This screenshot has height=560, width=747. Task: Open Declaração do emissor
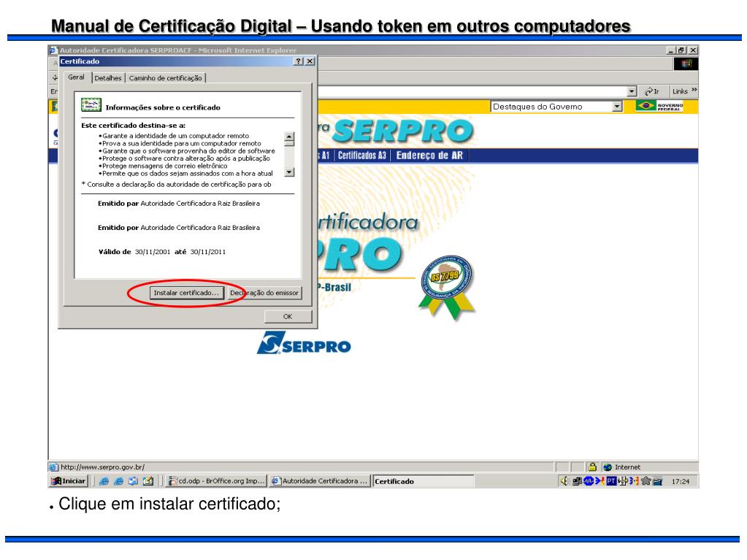[264, 293]
